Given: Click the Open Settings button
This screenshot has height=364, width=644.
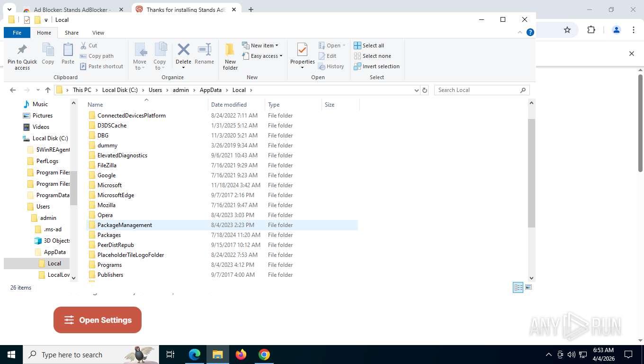Looking at the screenshot, I should point(98,320).
